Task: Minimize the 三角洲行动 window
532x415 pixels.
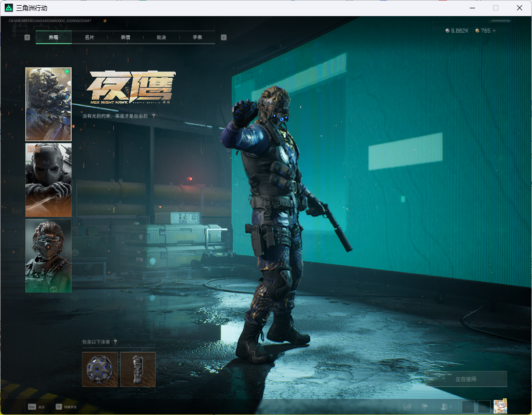Action: [472, 8]
